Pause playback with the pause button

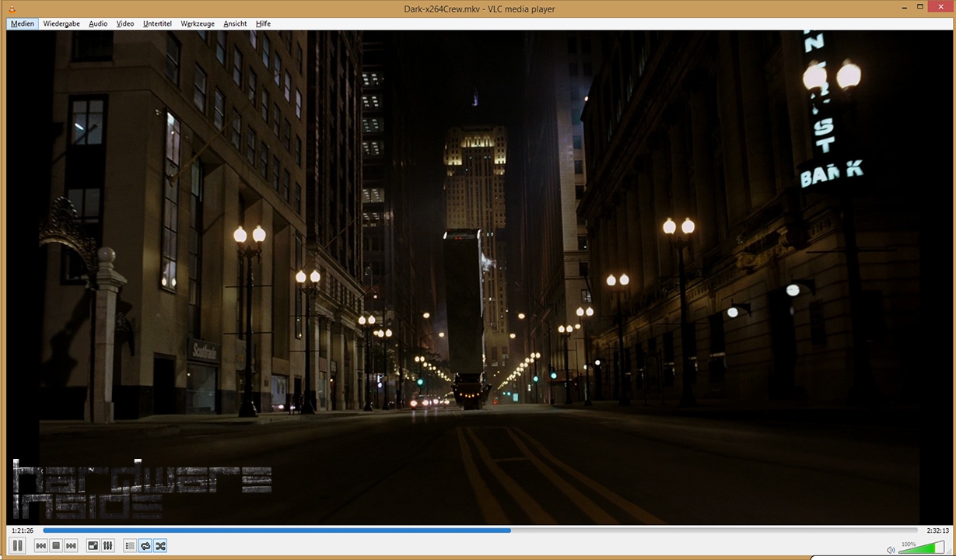click(18, 546)
